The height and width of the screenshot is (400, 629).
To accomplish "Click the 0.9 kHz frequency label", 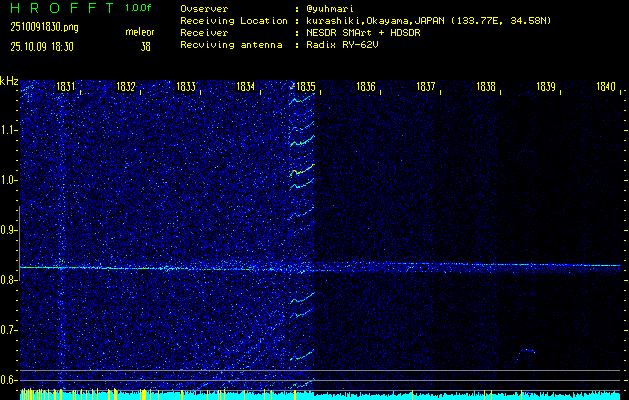I will (8, 230).
